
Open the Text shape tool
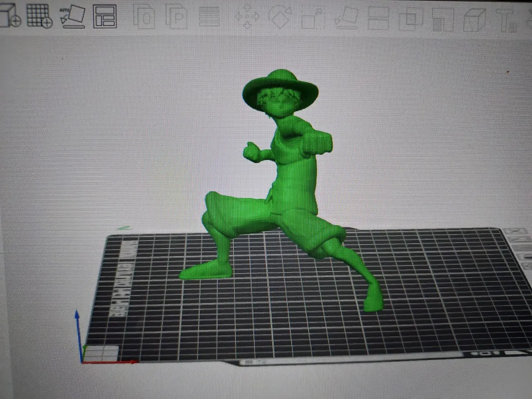pyautogui.click(x=506, y=21)
